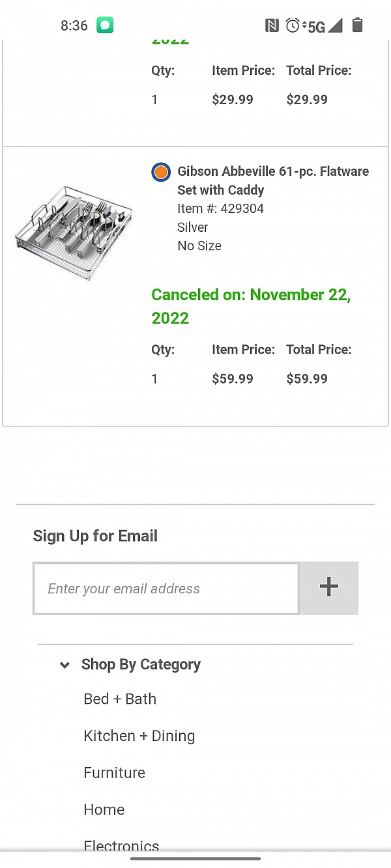Screen dimensions: 391x868
Task: Open the Kitchen + Dining category
Action: coord(139,736)
